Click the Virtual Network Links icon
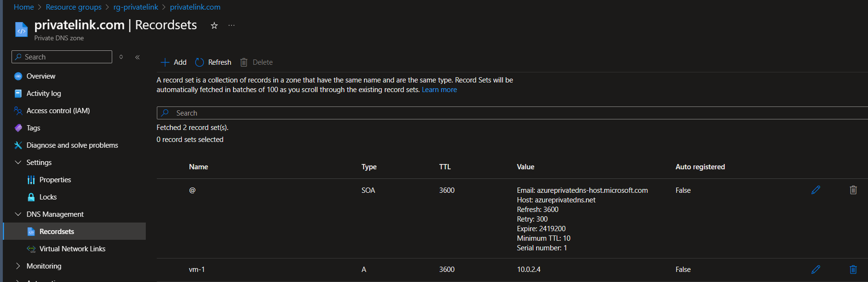 click(31, 249)
